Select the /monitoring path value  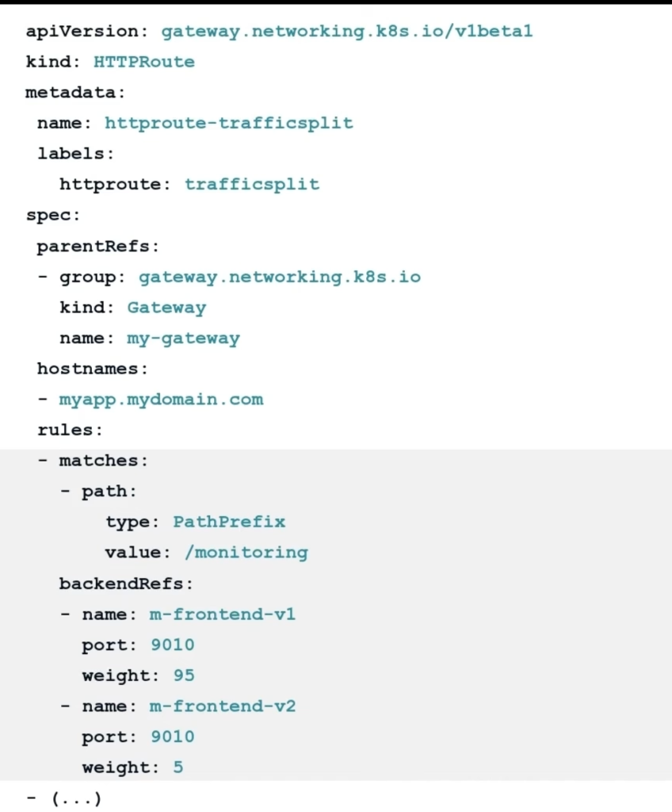coord(246,553)
